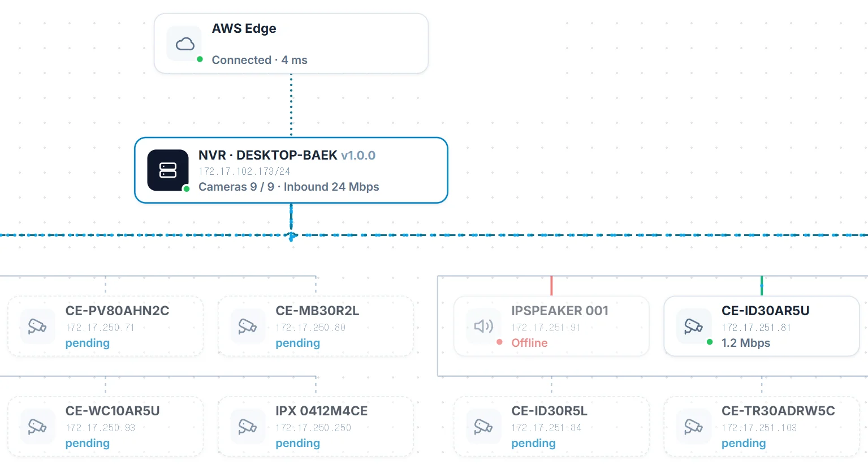Click the 1.2 Mbps bitrate value

pyautogui.click(x=746, y=343)
